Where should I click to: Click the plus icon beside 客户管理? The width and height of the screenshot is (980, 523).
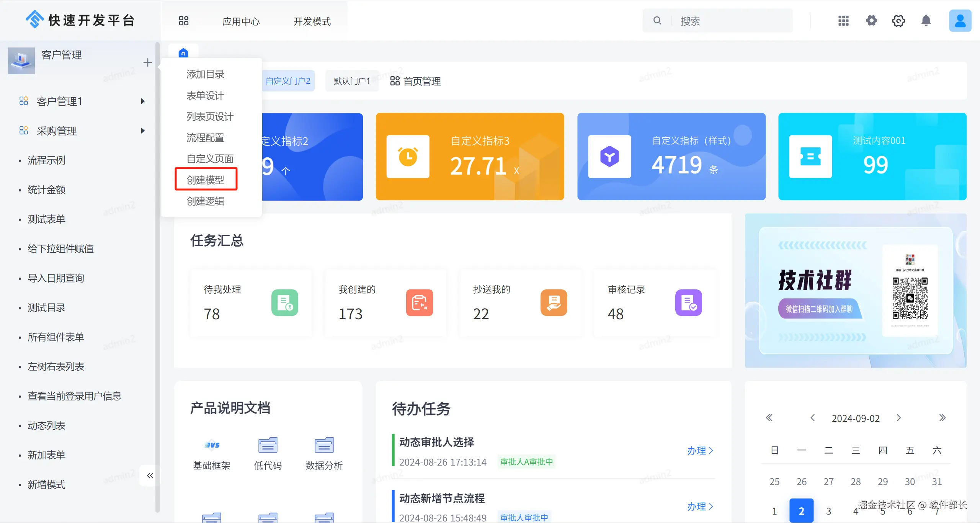[147, 62]
